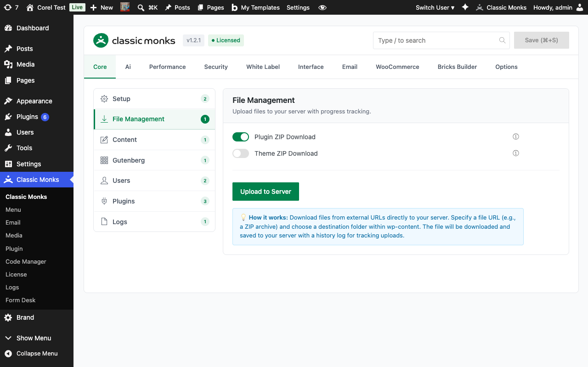The width and height of the screenshot is (588, 367).
Task: Open Posts in the left admin menu
Action: (x=37, y=49)
